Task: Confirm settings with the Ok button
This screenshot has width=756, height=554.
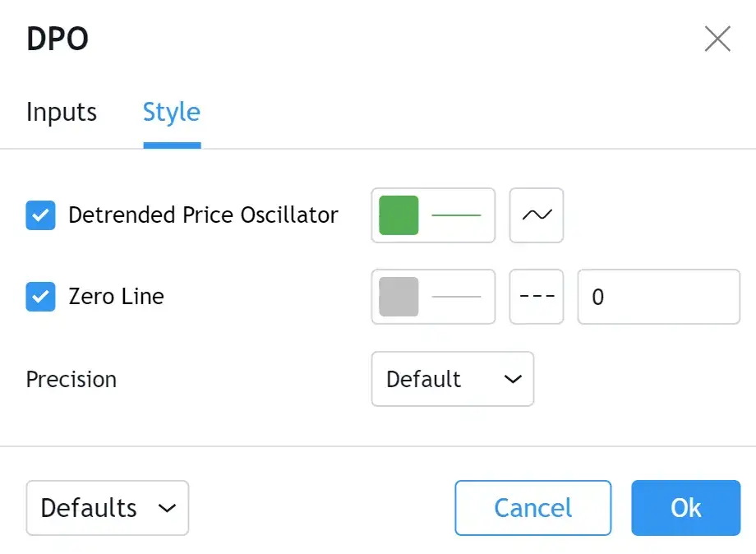Action: click(x=685, y=508)
